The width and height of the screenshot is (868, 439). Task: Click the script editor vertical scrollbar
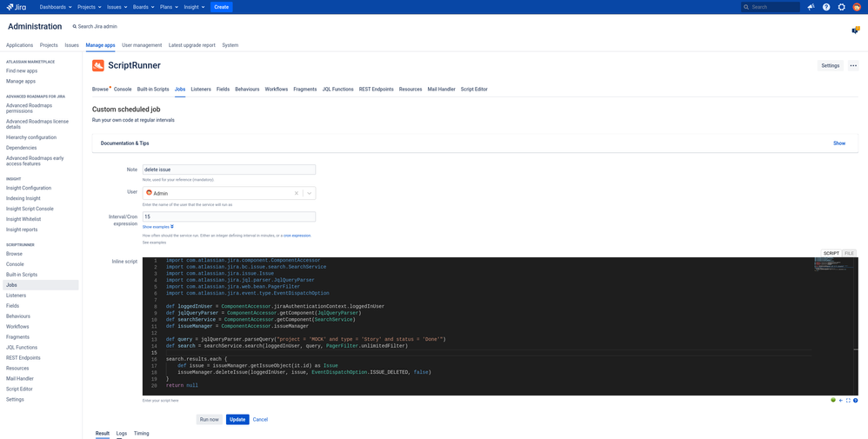[x=856, y=326]
